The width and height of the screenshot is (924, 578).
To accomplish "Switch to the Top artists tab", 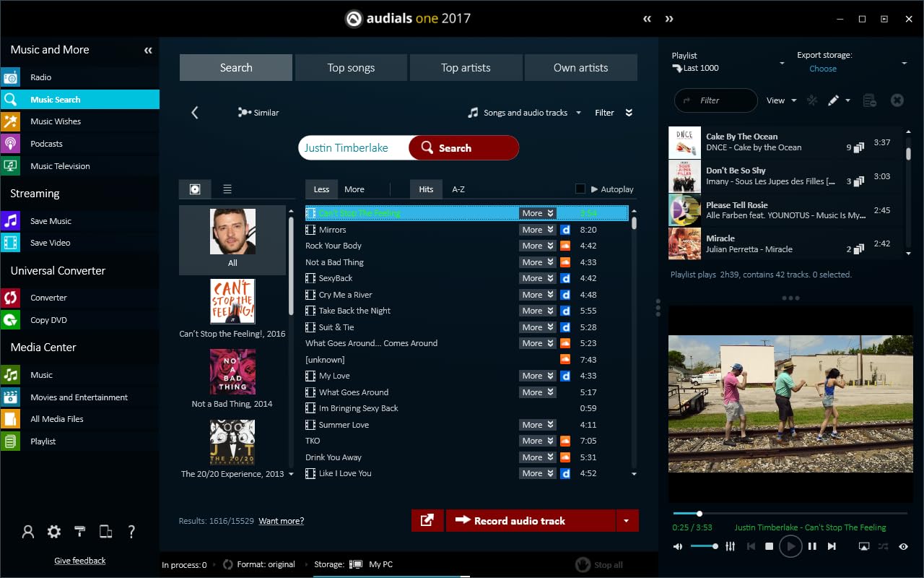I will 466,68.
